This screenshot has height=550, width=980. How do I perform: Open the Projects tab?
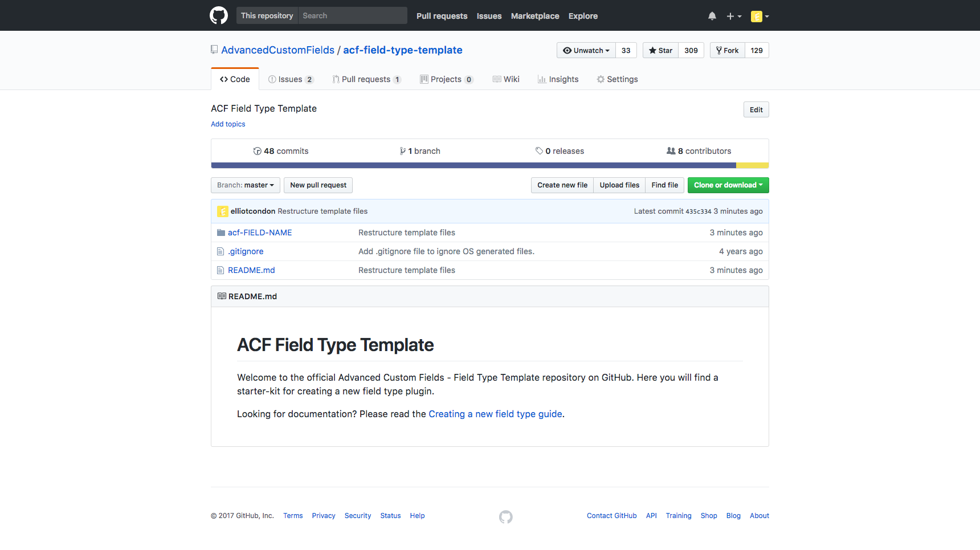point(447,79)
